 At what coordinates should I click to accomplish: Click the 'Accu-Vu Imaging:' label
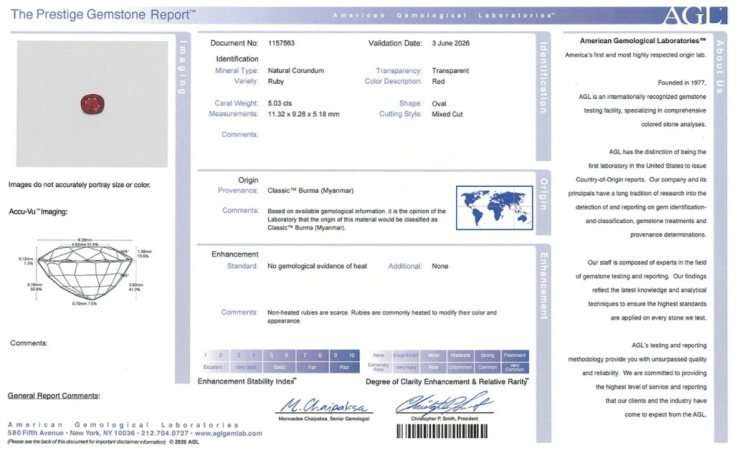coord(38,212)
